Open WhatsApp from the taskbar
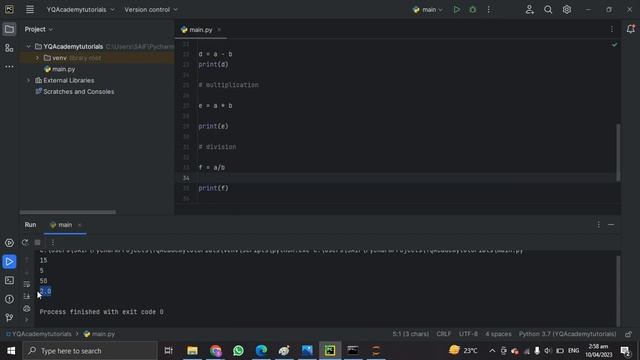The height and width of the screenshot is (360, 640). coord(238,351)
